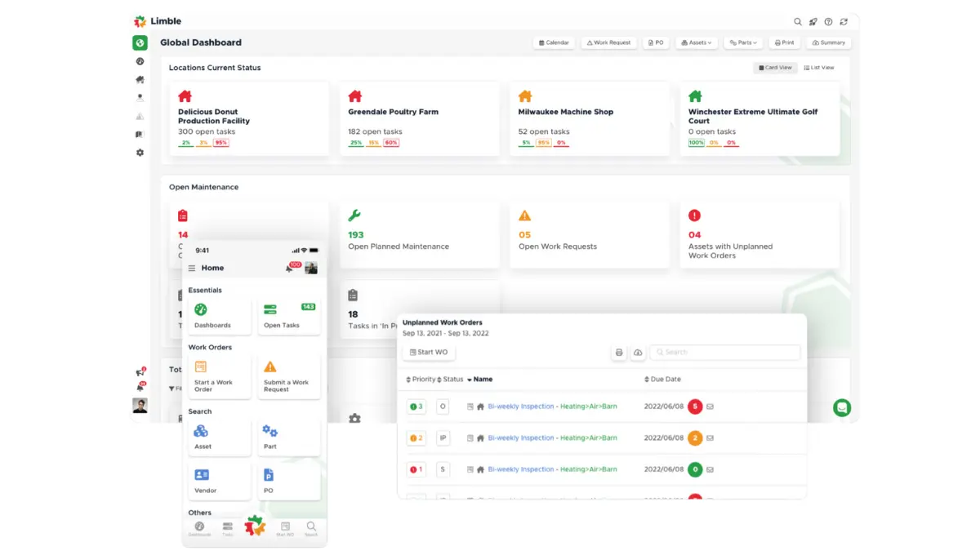Open the dashboard gauge icon in the sidebar
This screenshot has height=551, width=980.
tap(140, 61)
